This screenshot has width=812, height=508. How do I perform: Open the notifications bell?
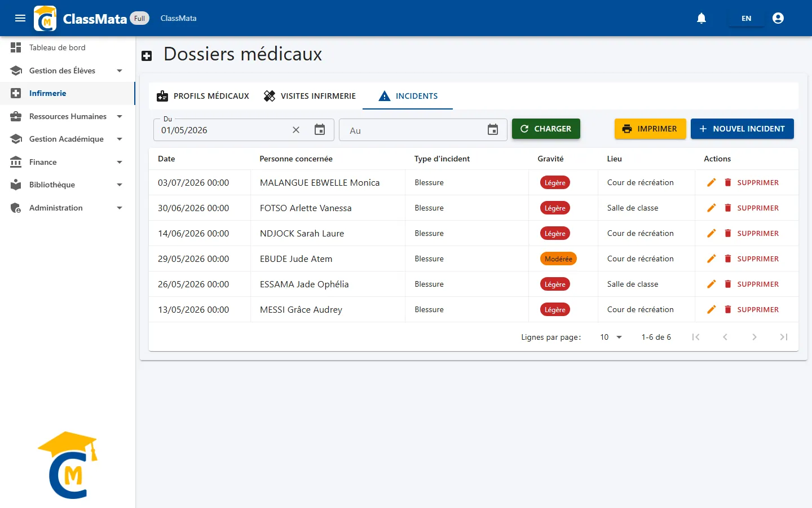pyautogui.click(x=701, y=18)
